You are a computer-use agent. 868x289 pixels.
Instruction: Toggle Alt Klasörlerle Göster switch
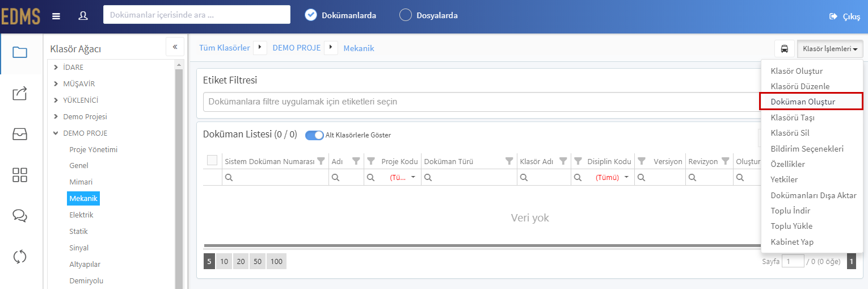click(x=314, y=135)
